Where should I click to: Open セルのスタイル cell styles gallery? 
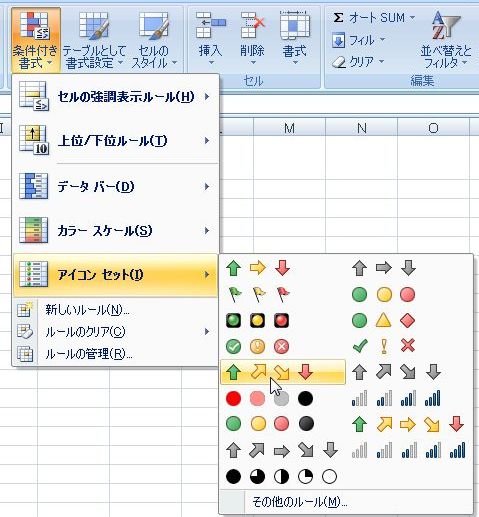point(154,40)
